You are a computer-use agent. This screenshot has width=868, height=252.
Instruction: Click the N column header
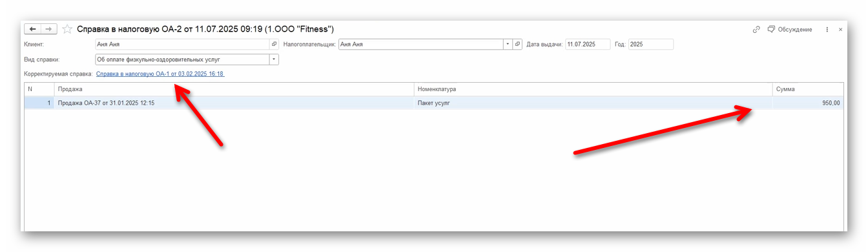tap(39, 89)
